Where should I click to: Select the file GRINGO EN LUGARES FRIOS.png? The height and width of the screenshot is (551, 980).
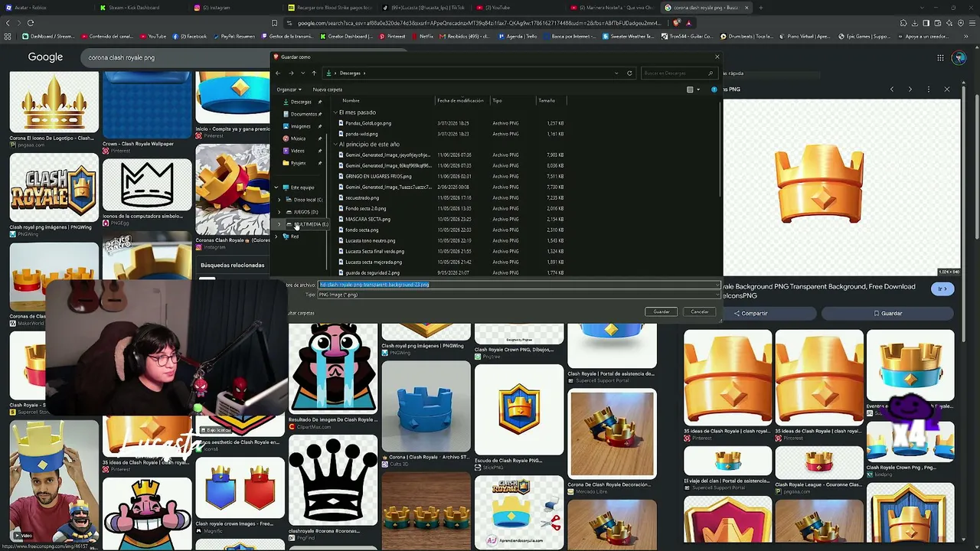pos(378,176)
